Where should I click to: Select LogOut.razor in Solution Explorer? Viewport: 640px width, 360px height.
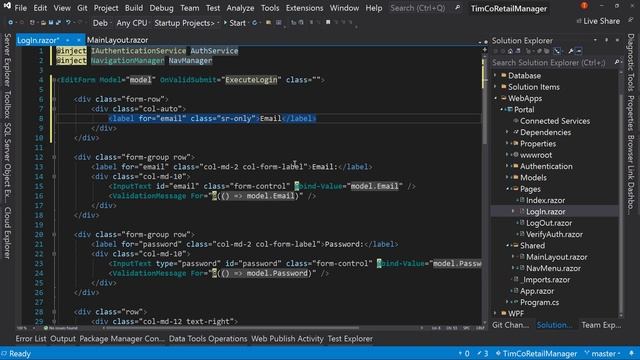(x=549, y=223)
